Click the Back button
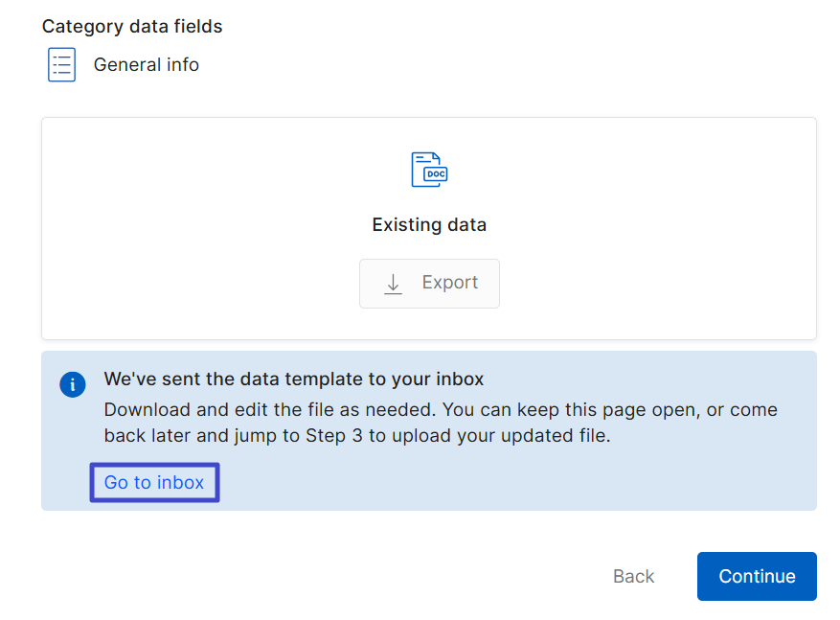The height and width of the screenshot is (620, 840). tap(632, 576)
